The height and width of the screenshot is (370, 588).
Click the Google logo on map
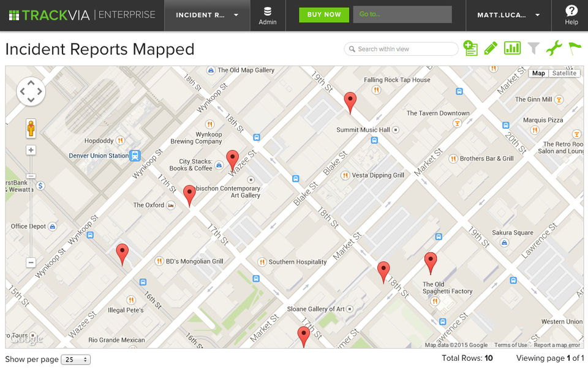click(26, 339)
